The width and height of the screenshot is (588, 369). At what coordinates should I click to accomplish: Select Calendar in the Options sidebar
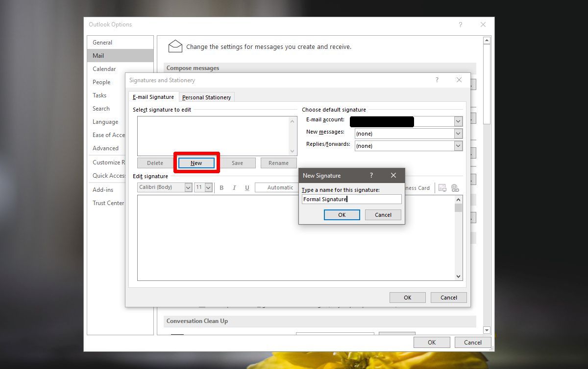[104, 69]
